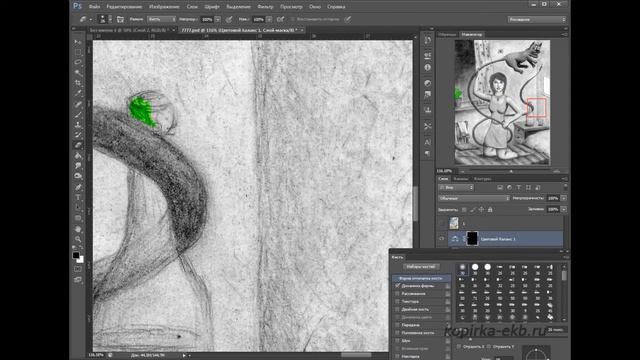The height and width of the screenshot is (360, 640).
Task: Toggle Quick Mask mode icon
Action: (x=78, y=269)
